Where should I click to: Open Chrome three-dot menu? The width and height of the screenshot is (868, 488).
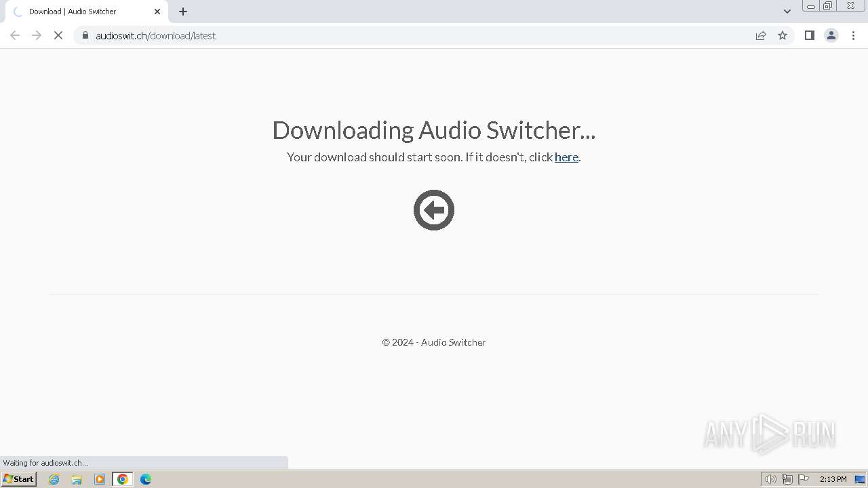click(853, 35)
